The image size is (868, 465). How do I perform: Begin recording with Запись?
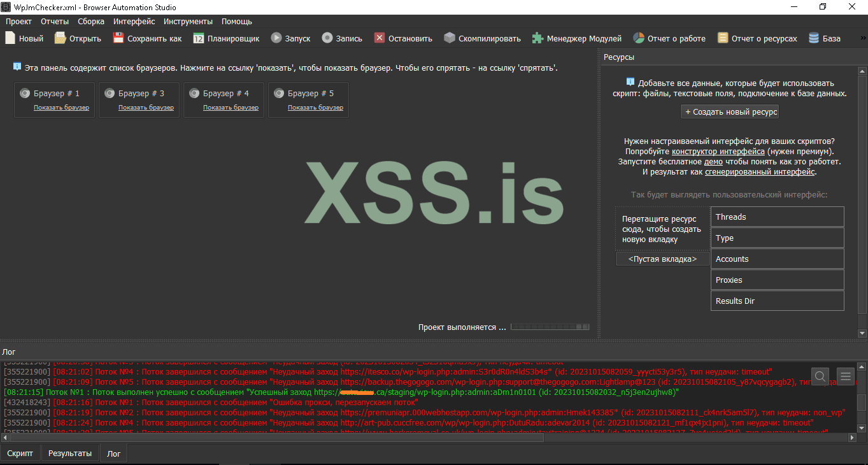pyautogui.click(x=342, y=38)
